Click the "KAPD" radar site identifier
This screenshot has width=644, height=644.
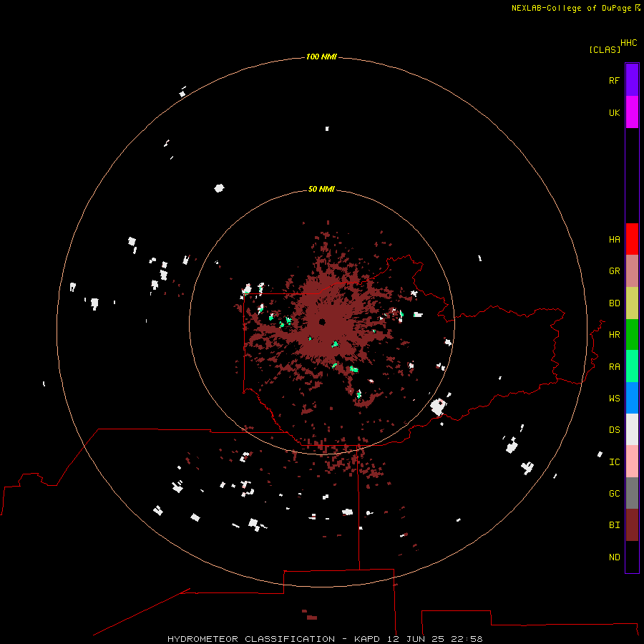[367, 639]
